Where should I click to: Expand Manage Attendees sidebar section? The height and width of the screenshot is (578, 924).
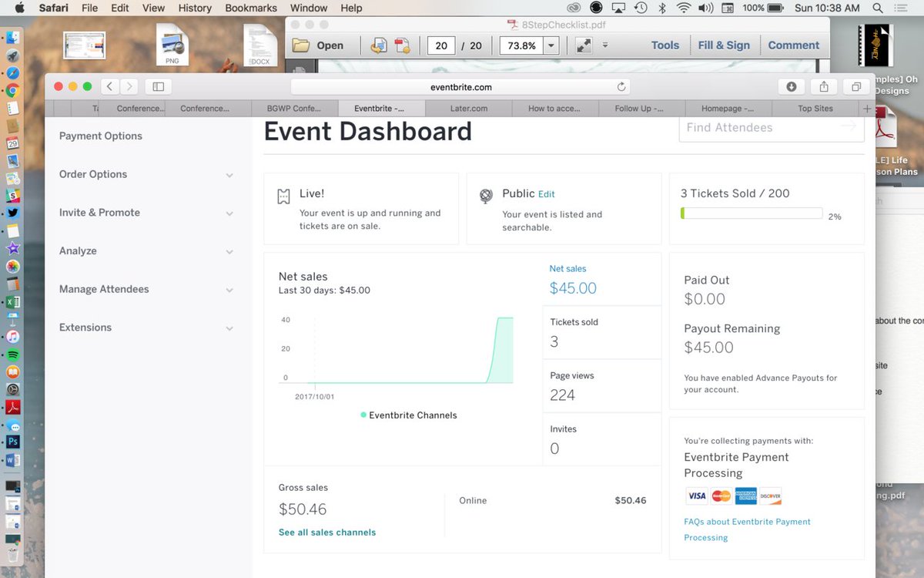point(229,290)
